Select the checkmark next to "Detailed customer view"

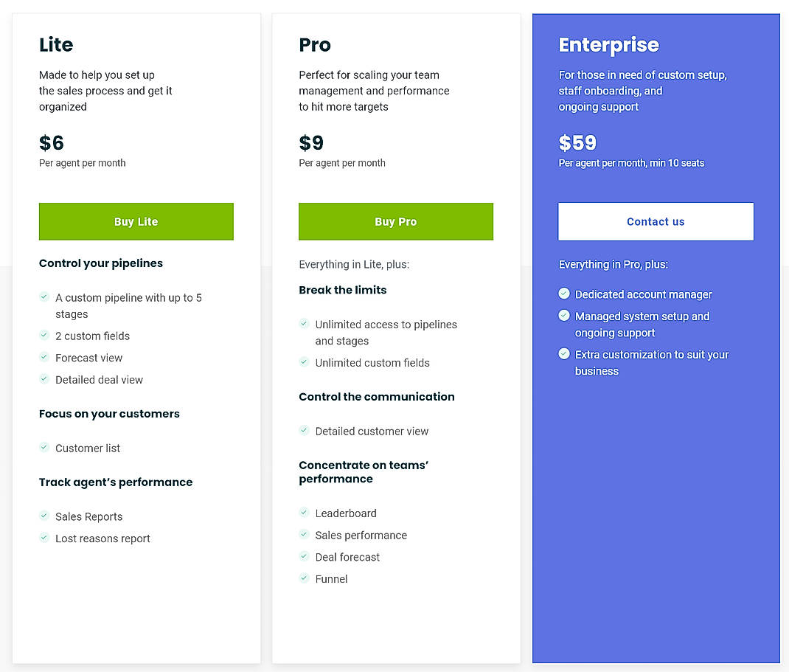(x=304, y=431)
